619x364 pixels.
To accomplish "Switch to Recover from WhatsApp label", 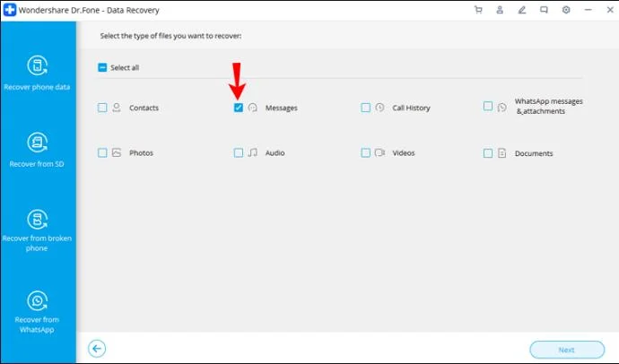I will tap(37, 325).
